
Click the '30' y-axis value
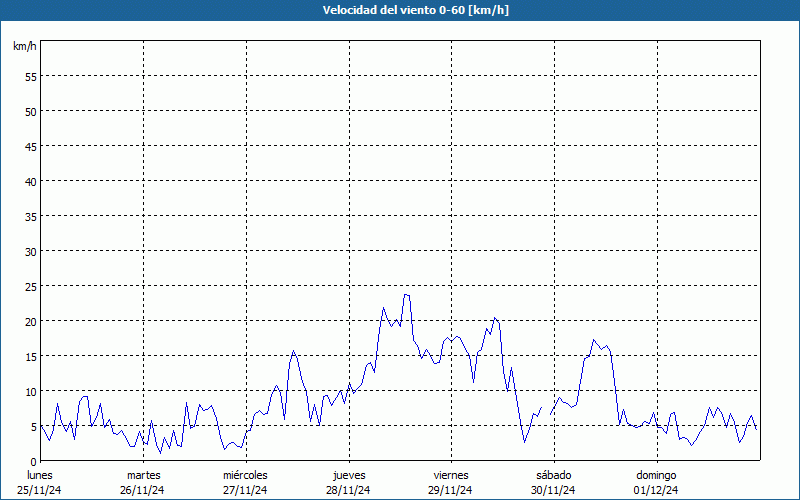click(31, 252)
